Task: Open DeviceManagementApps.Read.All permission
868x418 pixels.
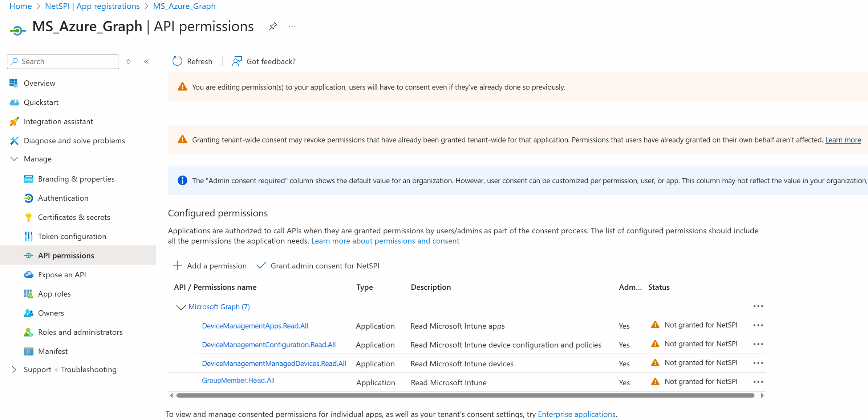Action: 255,326
